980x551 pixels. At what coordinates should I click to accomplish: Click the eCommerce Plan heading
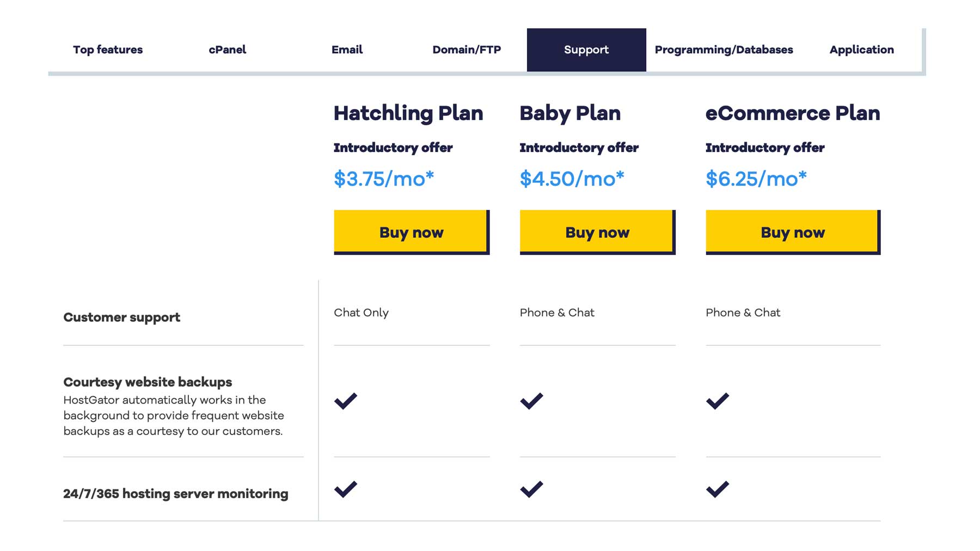(793, 113)
